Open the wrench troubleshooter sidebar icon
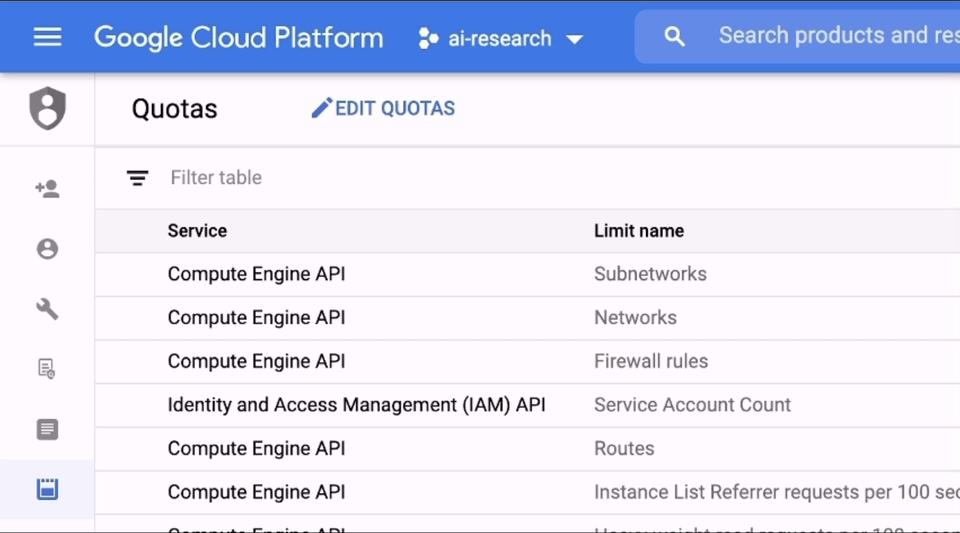Image resolution: width=960 pixels, height=533 pixels. [x=47, y=309]
